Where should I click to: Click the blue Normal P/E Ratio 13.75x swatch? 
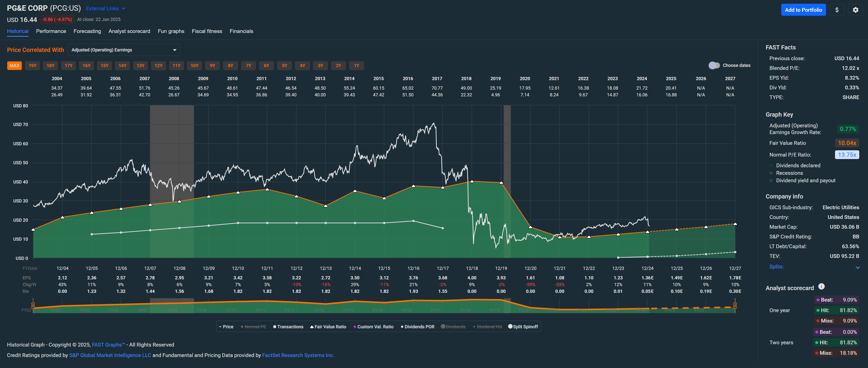coord(847,155)
